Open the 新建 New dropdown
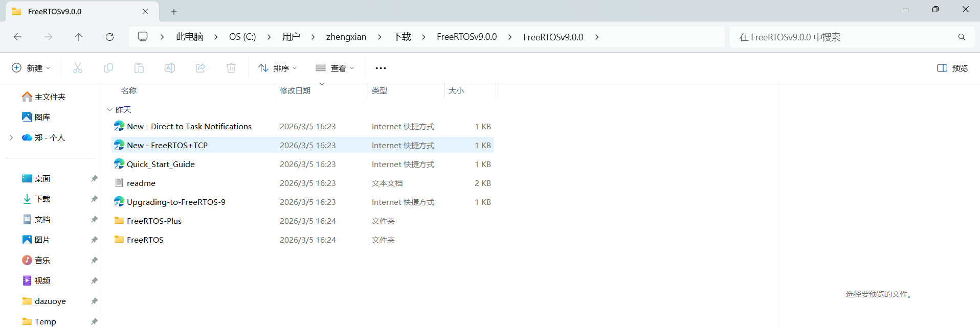Image resolution: width=980 pixels, height=328 pixels. point(31,68)
